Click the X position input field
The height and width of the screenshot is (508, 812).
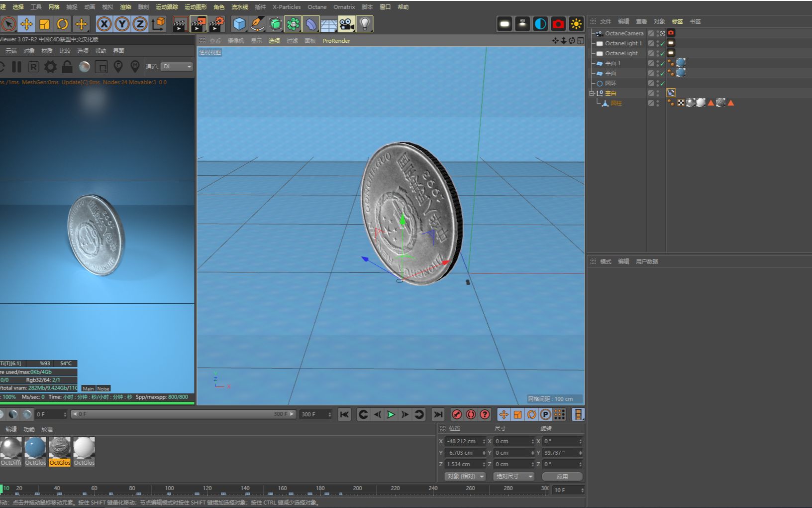pyautogui.click(x=464, y=441)
